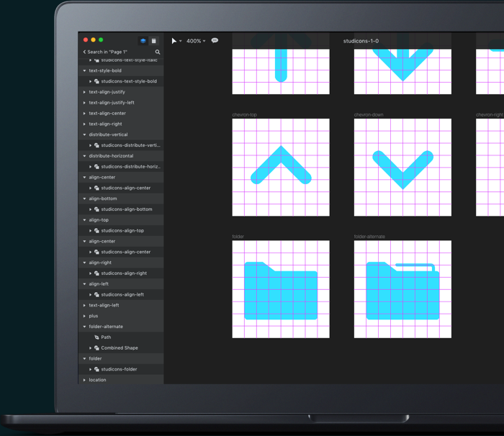Screen dimensions: 504x436
Task: Select the align-left layer row
Action: click(x=121, y=283)
